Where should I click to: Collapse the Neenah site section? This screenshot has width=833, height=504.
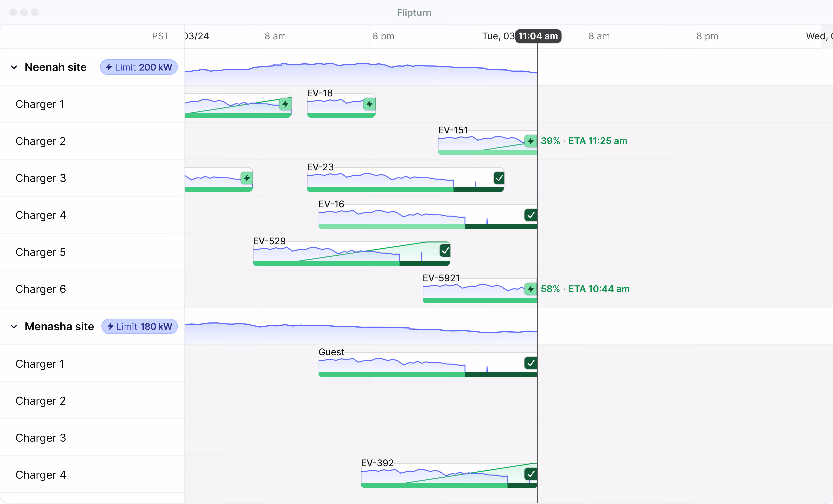point(14,67)
